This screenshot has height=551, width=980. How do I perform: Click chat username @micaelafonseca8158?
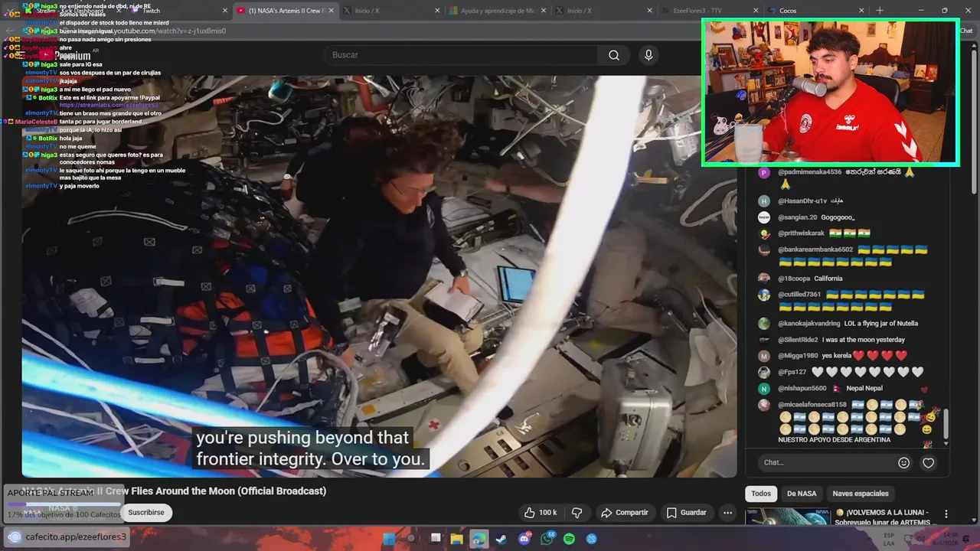click(x=812, y=405)
